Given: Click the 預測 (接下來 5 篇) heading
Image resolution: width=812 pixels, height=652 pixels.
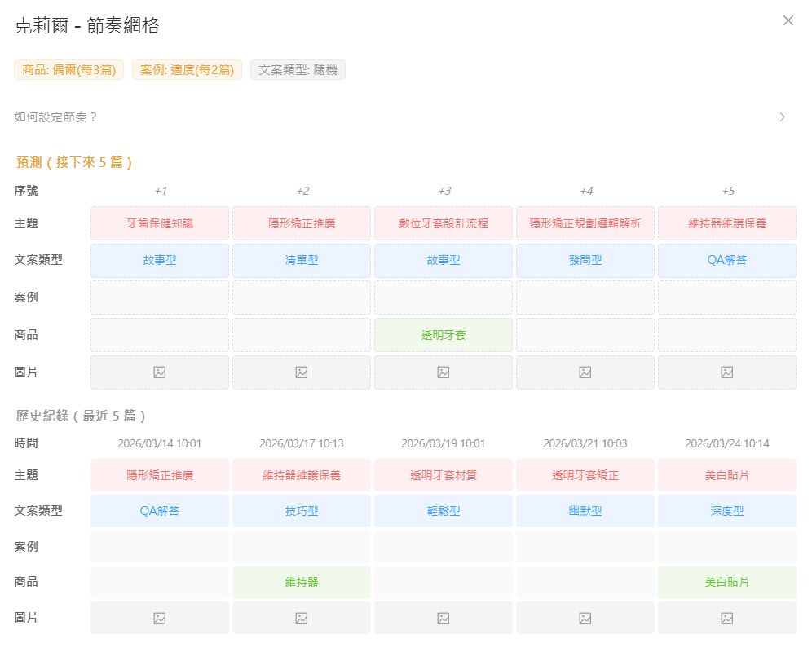Looking at the screenshot, I should pyautogui.click(x=74, y=163).
